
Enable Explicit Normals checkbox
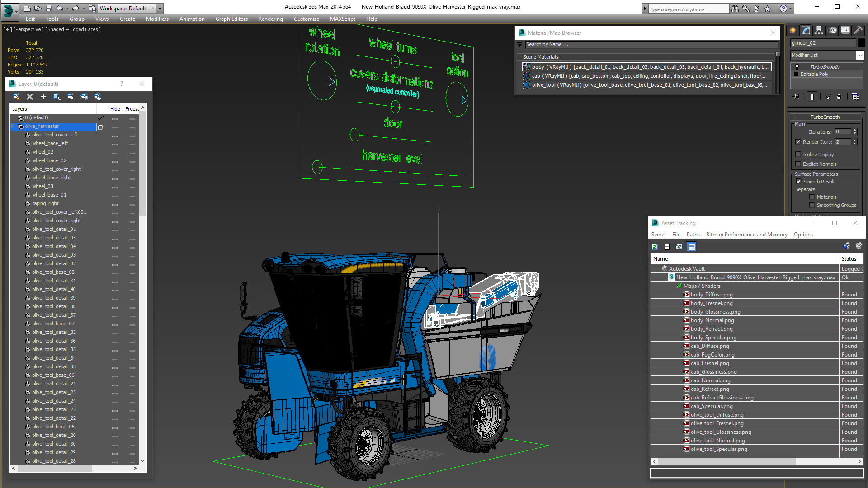pyautogui.click(x=798, y=164)
